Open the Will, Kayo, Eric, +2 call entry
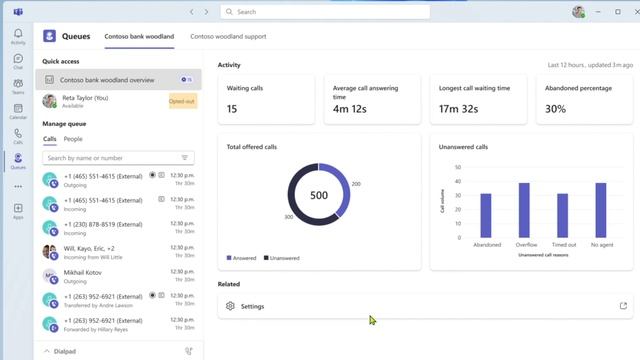This screenshot has height=360, width=640. click(118, 252)
